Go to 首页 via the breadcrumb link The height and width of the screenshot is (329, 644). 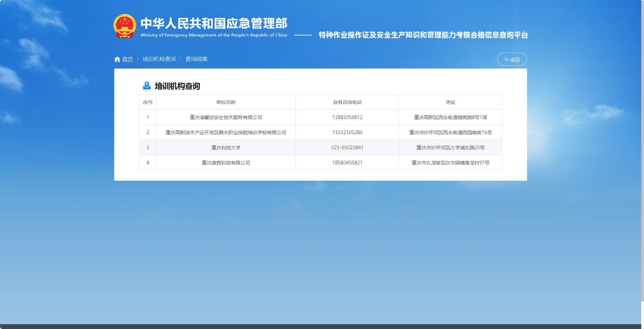128,60
